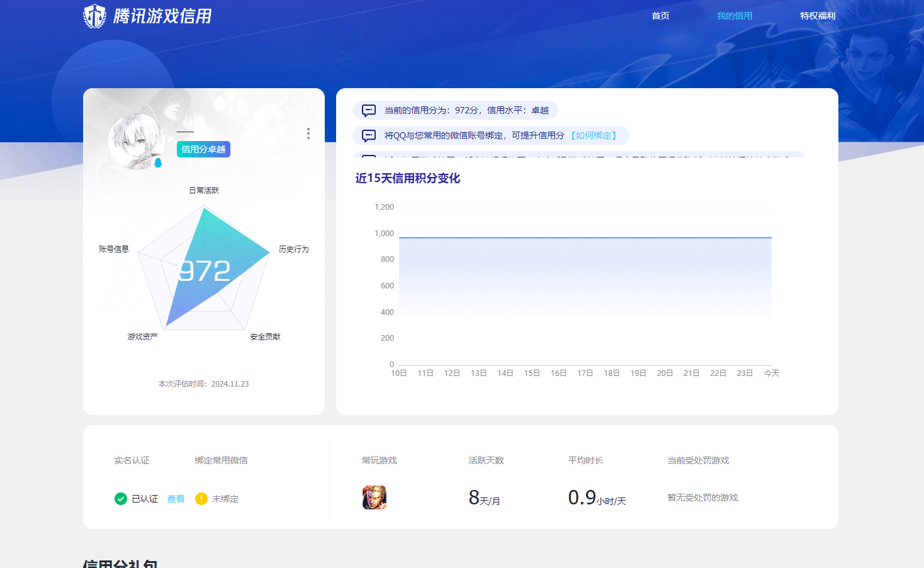Click the 未绑定 status text
Viewport: 924px width, 568px height.
click(225, 499)
